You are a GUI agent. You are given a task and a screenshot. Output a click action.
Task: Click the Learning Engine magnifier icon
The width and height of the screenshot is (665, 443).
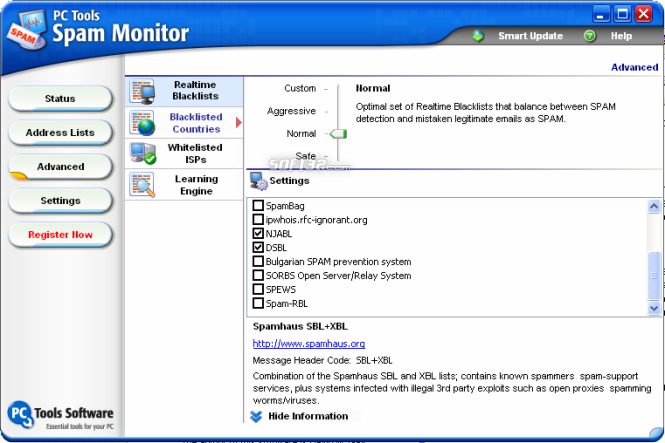point(142,185)
